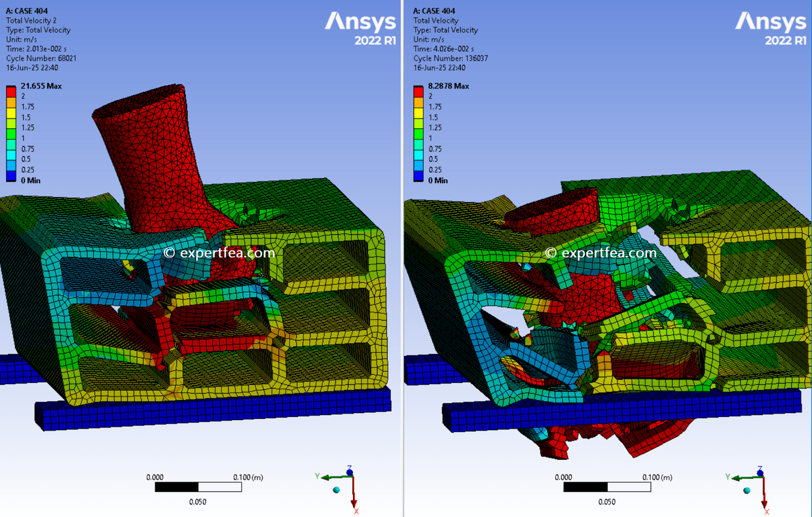Screen dimensions: 812x517
Task: Click the 0.100 m scale ruler in left viewport
Action: pos(197,486)
